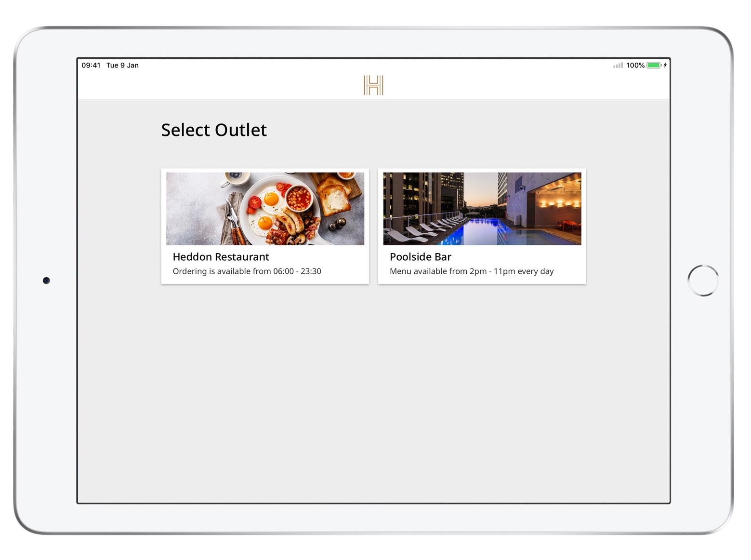Select the Poolside Bar title

[421, 257]
